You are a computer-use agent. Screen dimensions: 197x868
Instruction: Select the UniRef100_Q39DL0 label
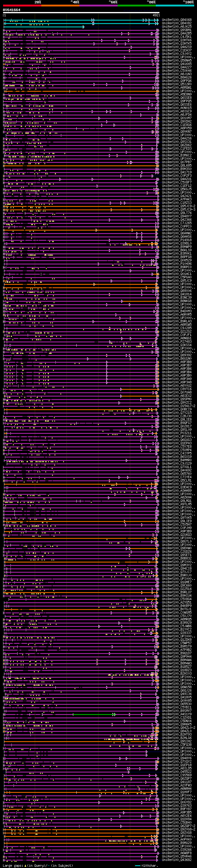[177, 243]
